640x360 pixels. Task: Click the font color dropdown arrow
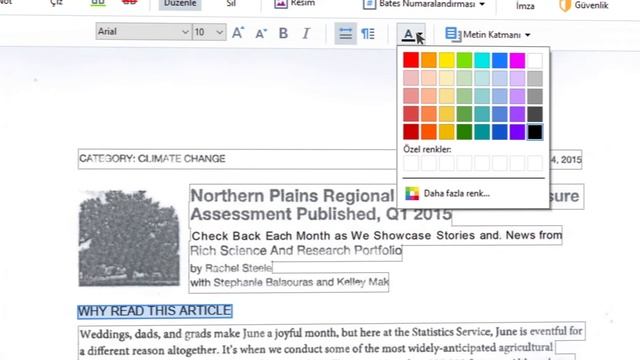[x=420, y=35]
